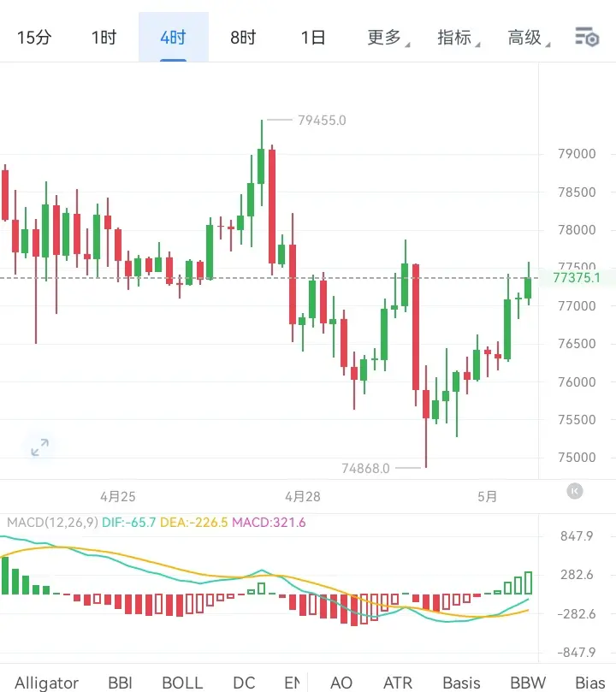Screen dimensions: 616x692
Task: Open the 指标 indicators dropdown
Action: click(x=458, y=38)
